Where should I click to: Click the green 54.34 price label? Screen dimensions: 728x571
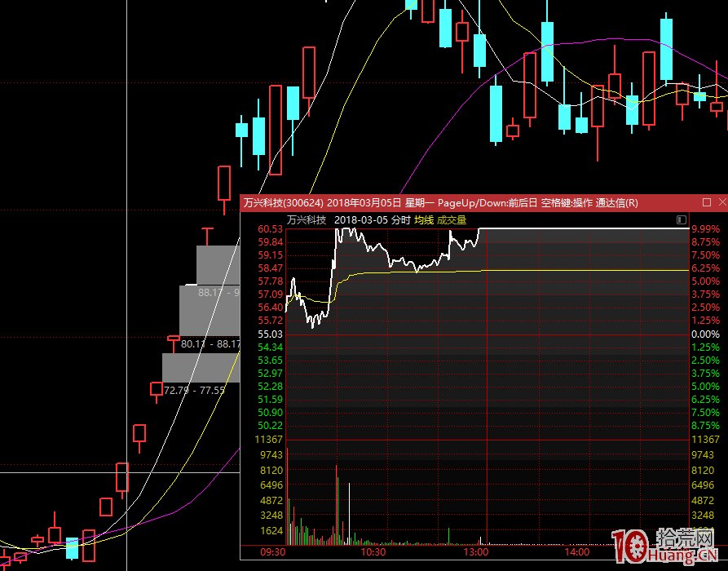click(x=271, y=347)
